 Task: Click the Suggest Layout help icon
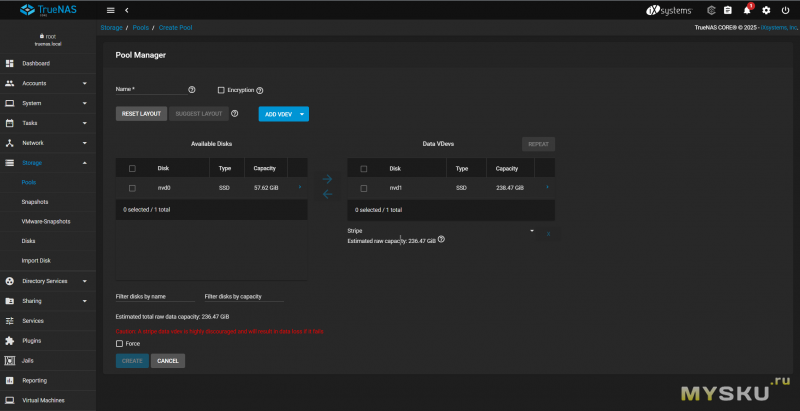pos(235,114)
